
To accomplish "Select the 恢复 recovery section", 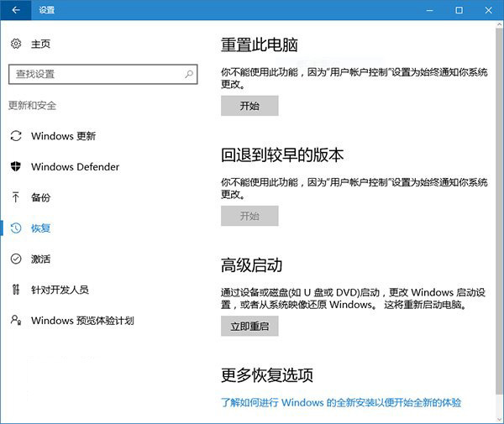I will point(40,228).
